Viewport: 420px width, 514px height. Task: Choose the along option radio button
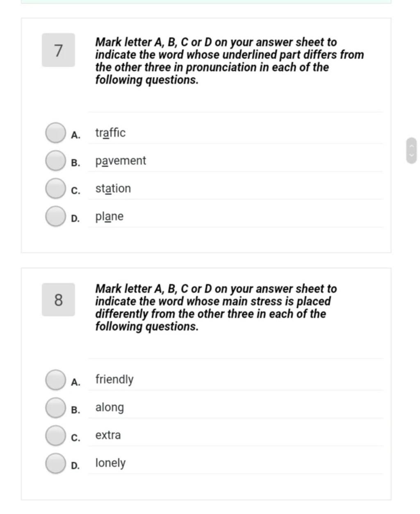(x=55, y=407)
